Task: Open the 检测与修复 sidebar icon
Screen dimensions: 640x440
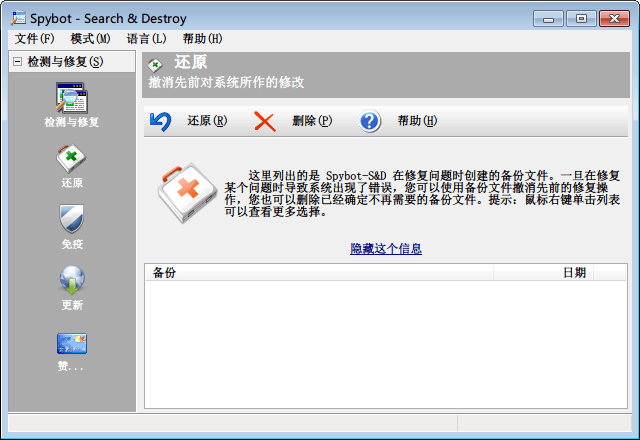Action: (71, 99)
